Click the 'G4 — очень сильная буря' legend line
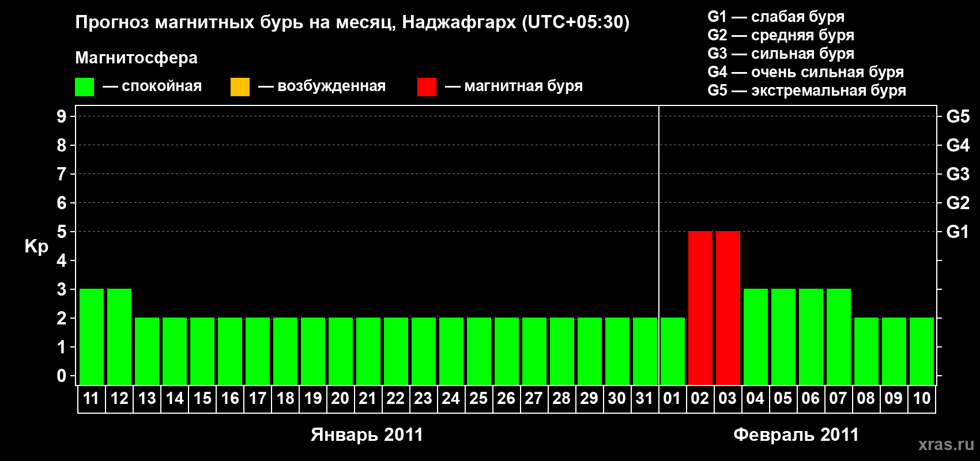Image resolution: width=980 pixels, height=461 pixels. pyautogui.click(x=806, y=72)
